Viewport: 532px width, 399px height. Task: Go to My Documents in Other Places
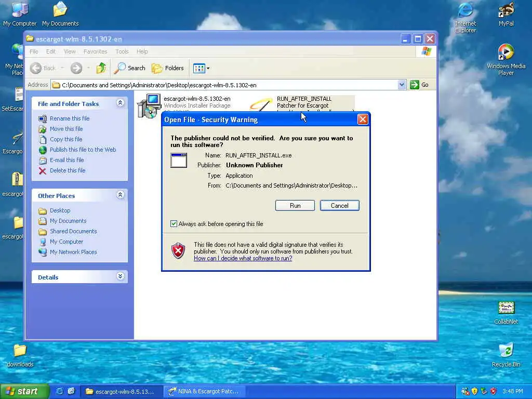(68, 221)
